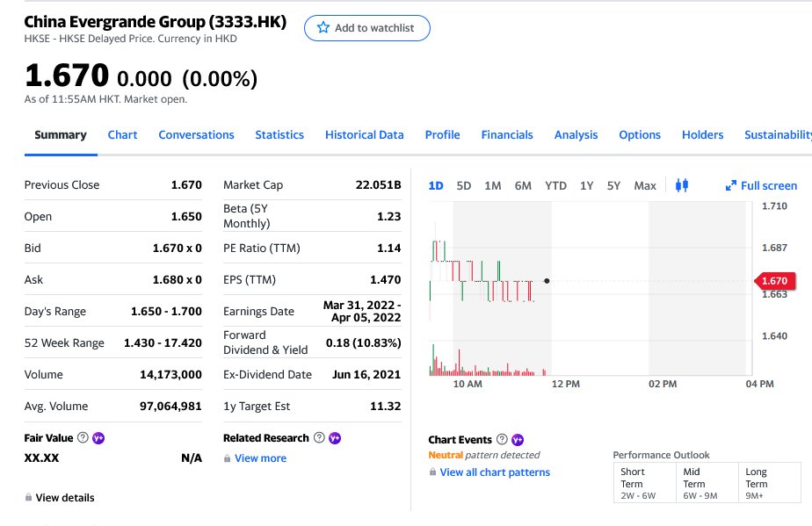Toggle candlestick chart type icon
Viewport: 812px width, 526px height.
(682, 185)
